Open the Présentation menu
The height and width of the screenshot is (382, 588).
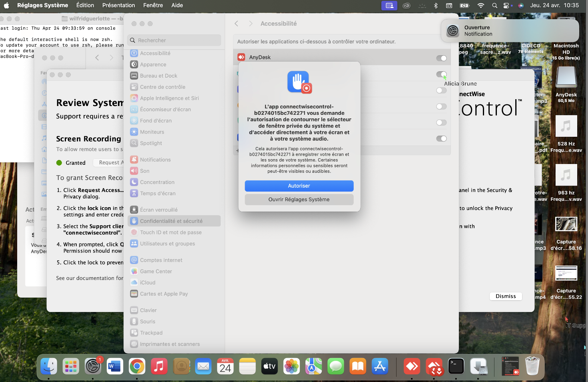coord(118,5)
